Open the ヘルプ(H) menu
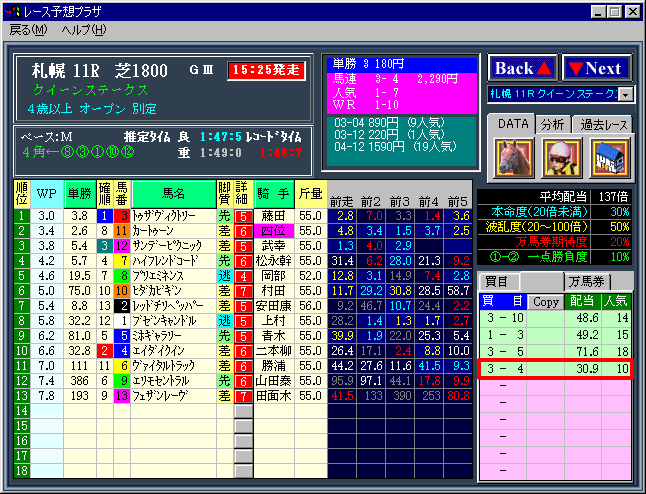This screenshot has height=494, width=646. 83,29
